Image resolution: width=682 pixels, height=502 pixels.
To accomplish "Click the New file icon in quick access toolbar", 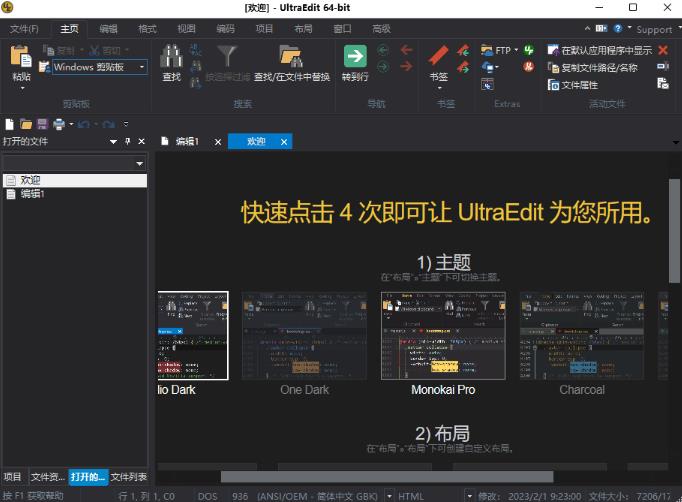I will tap(9, 125).
